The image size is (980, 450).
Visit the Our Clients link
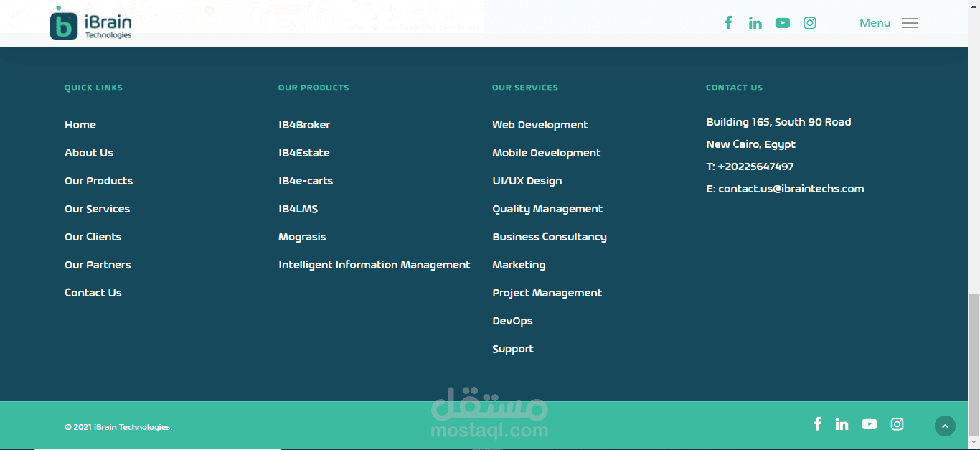(x=93, y=237)
